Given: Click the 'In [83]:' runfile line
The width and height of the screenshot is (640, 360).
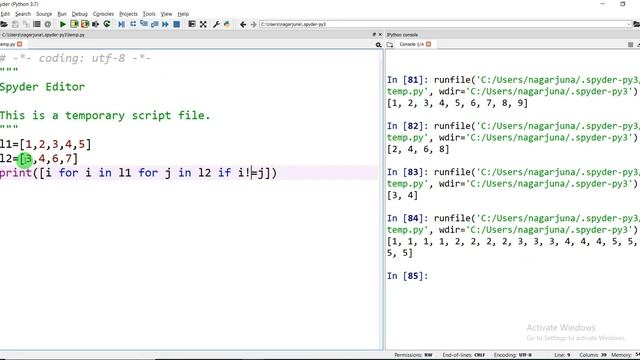Looking at the screenshot, I should pos(513,172).
